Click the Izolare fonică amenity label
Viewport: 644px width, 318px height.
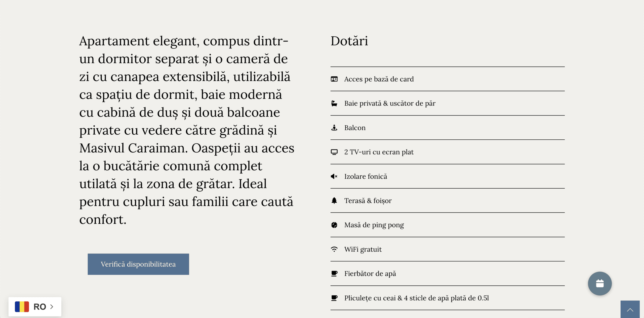(x=366, y=177)
